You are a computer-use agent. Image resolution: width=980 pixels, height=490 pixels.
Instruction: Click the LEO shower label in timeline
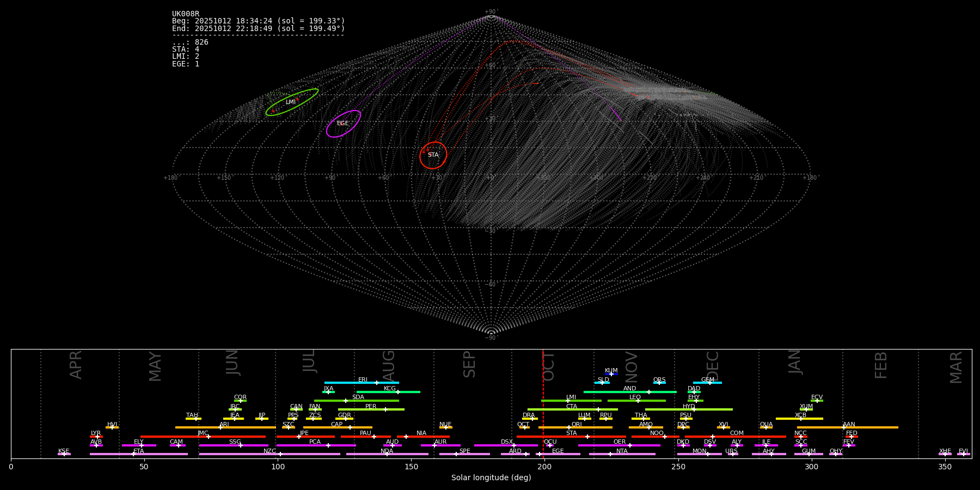click(635, 397)
